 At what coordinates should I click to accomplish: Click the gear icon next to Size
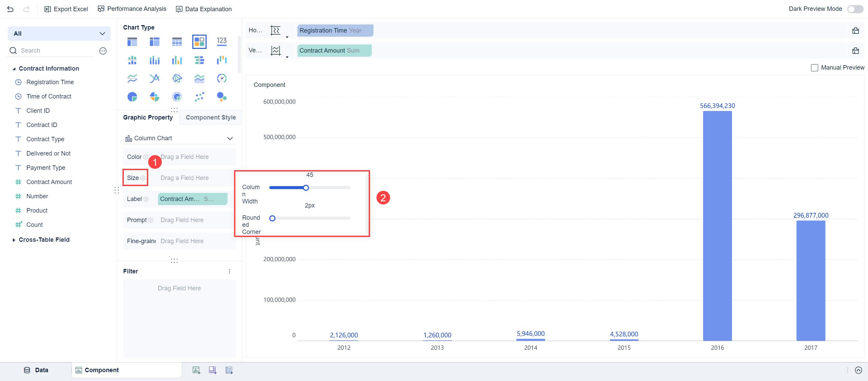click(143, 178)
